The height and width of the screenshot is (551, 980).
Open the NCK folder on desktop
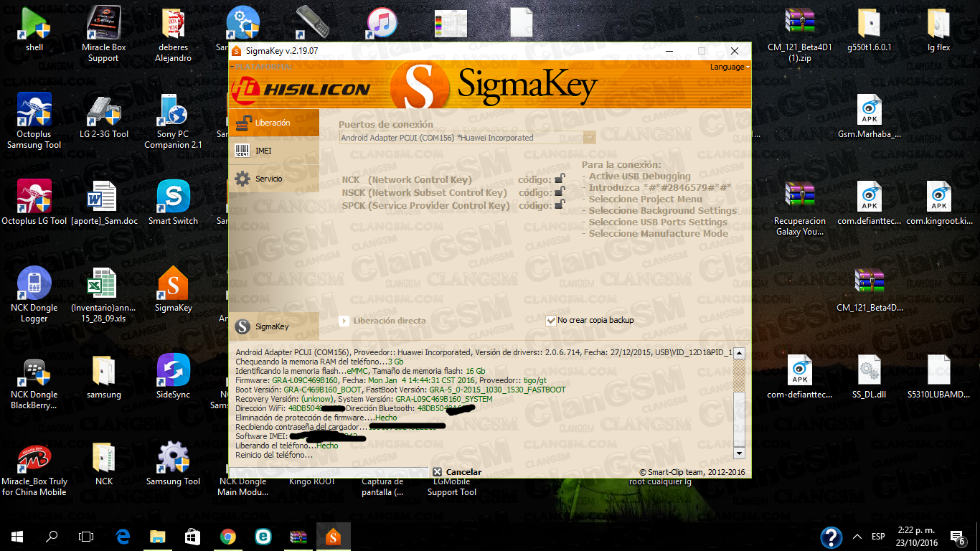104,463
